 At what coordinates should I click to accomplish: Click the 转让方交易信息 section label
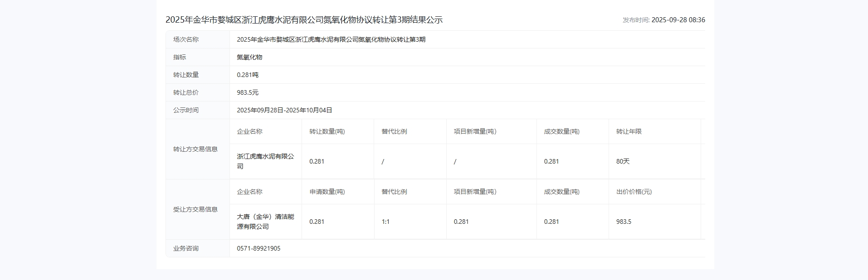pos(195,149)
